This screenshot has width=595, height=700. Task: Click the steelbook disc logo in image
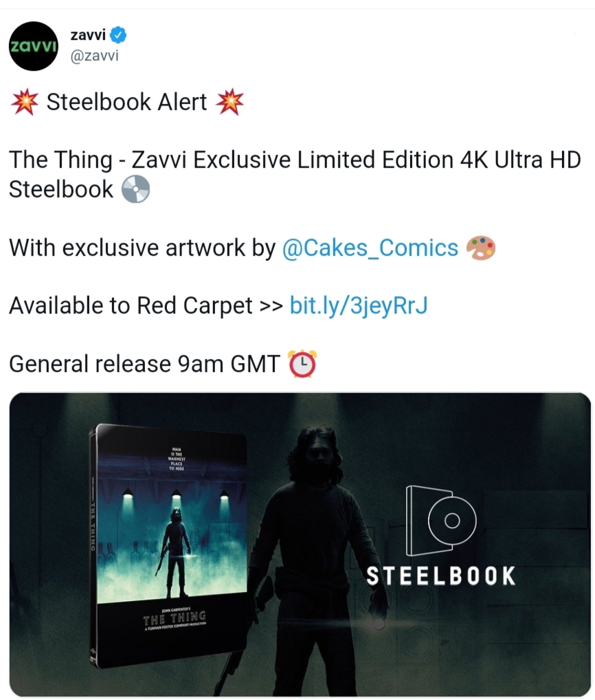click(x=440, y=521)
